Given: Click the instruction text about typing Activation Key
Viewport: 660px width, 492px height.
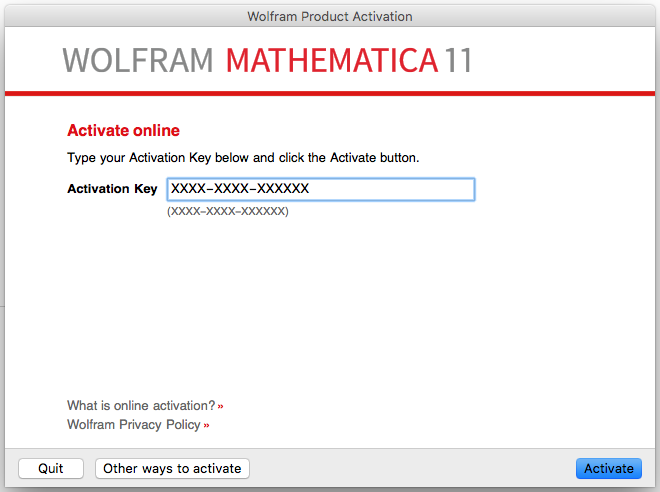Looking at the screenshot, I should (x=243, y=157).
